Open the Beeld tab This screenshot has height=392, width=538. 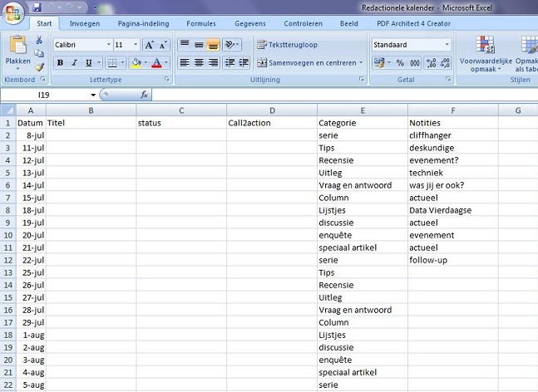[349, 23]
